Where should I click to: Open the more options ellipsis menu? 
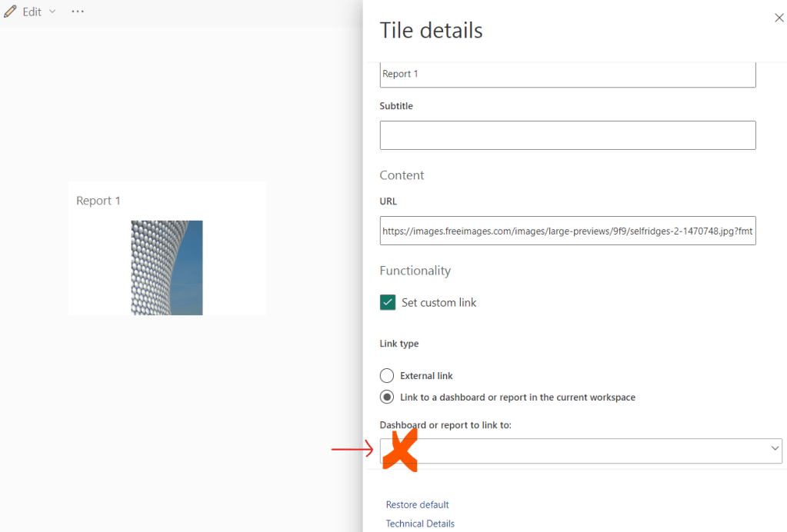77,11
